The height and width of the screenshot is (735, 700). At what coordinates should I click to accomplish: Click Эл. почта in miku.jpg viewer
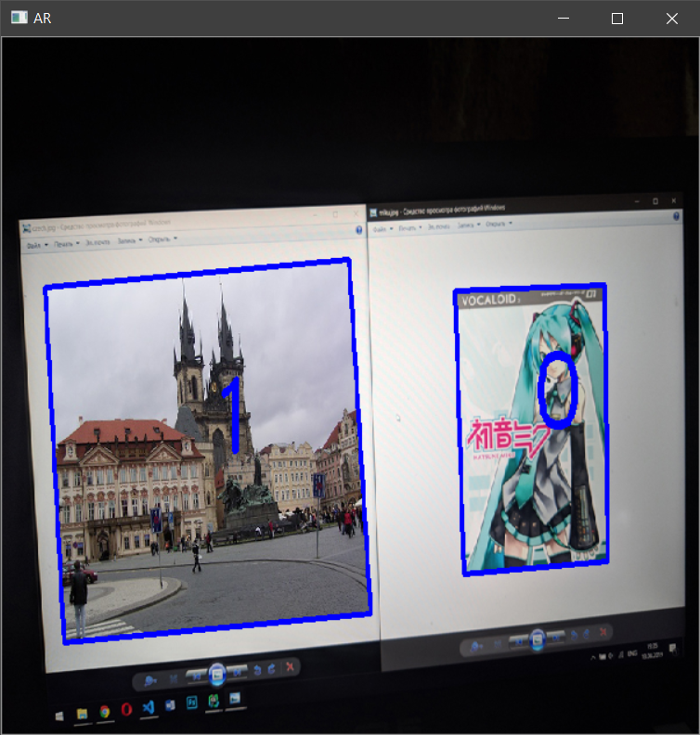(x=439, y=226)
